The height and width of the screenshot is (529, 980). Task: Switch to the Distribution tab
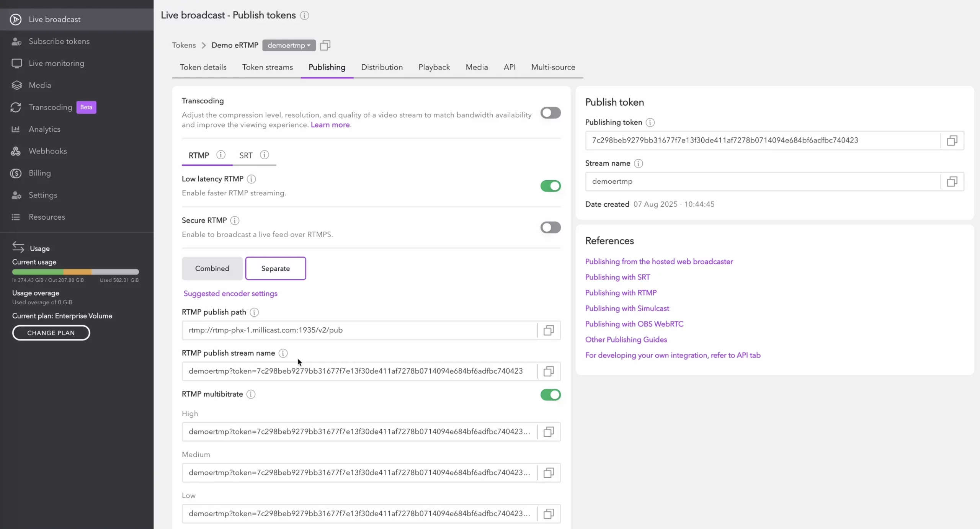click(x=382, y=67)
